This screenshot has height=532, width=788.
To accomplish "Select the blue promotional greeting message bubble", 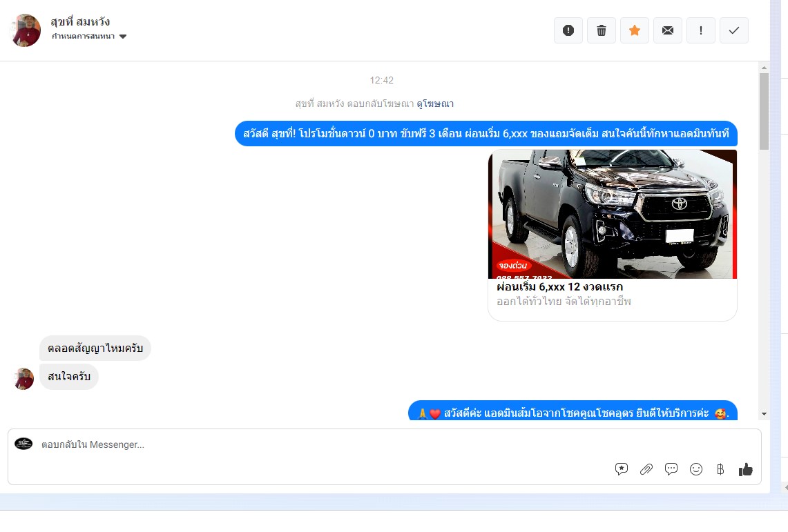I will (x=486, y=133).
